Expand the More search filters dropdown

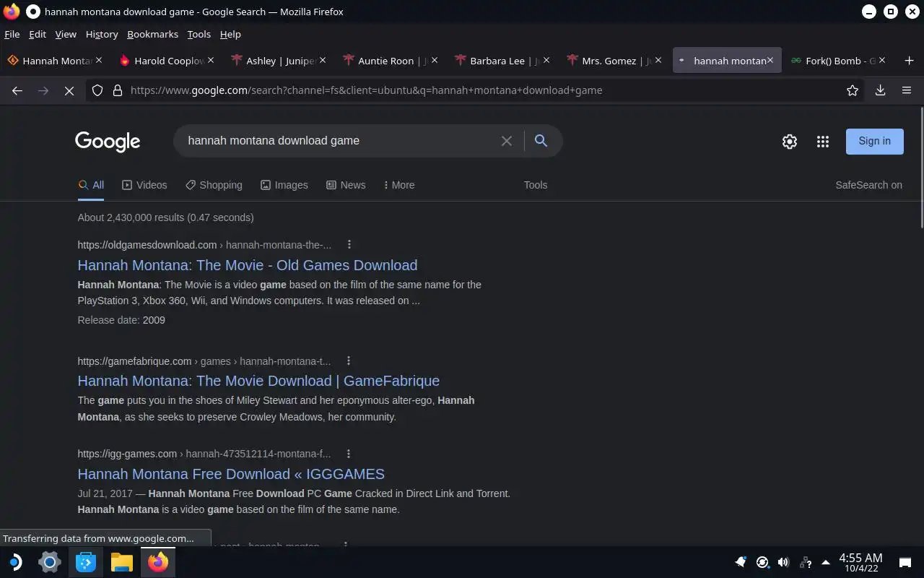pyautogui.click(x=399, y=185)
